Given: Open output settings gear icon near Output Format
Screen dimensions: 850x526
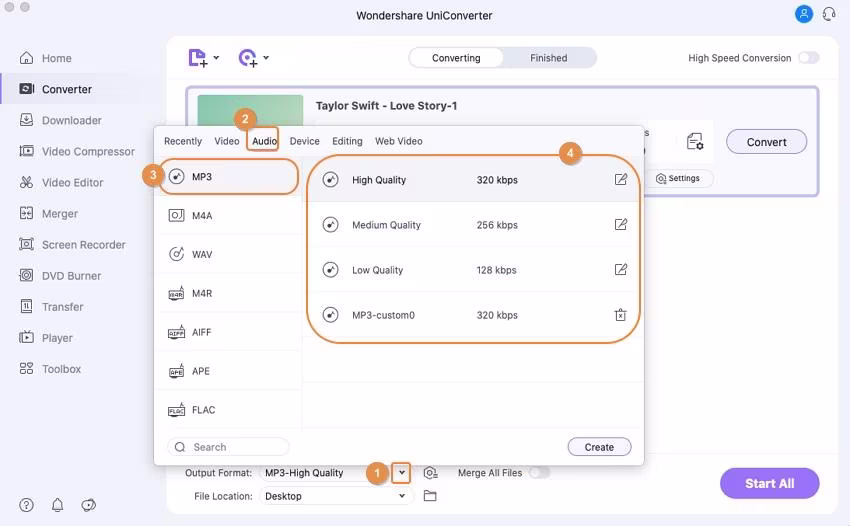Looking at the screenshot, I should coord(430,473).
